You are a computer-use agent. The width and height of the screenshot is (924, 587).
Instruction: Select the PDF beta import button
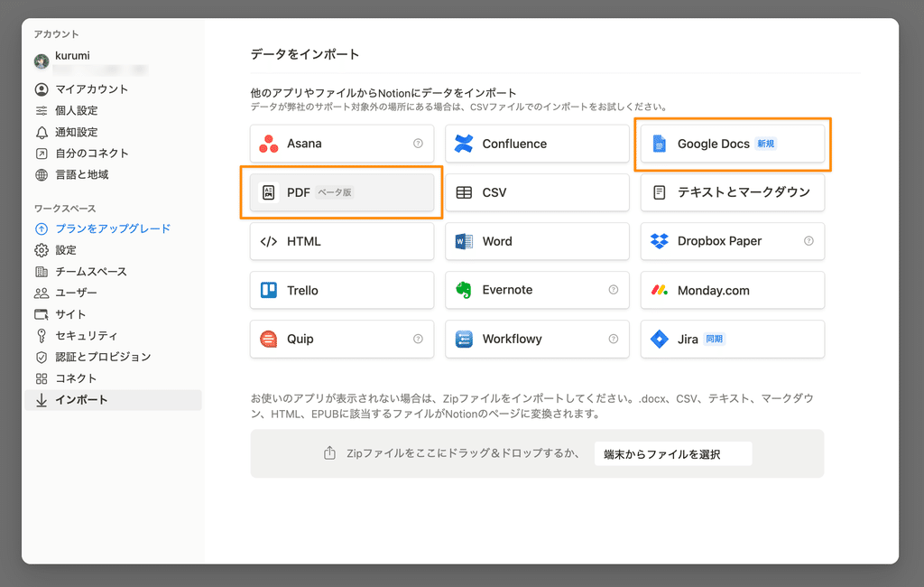point(342,192)
